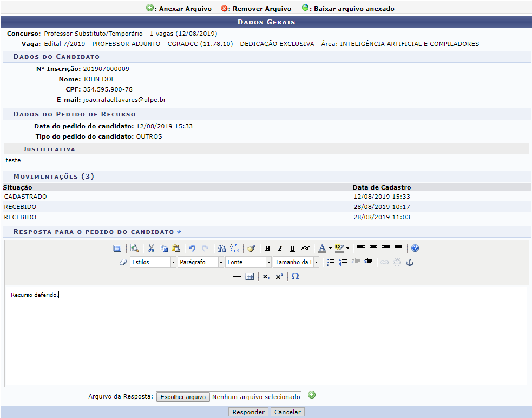The image size is (532, 418).
Task: Insert a table using the table icon
Action: (249, 277)
